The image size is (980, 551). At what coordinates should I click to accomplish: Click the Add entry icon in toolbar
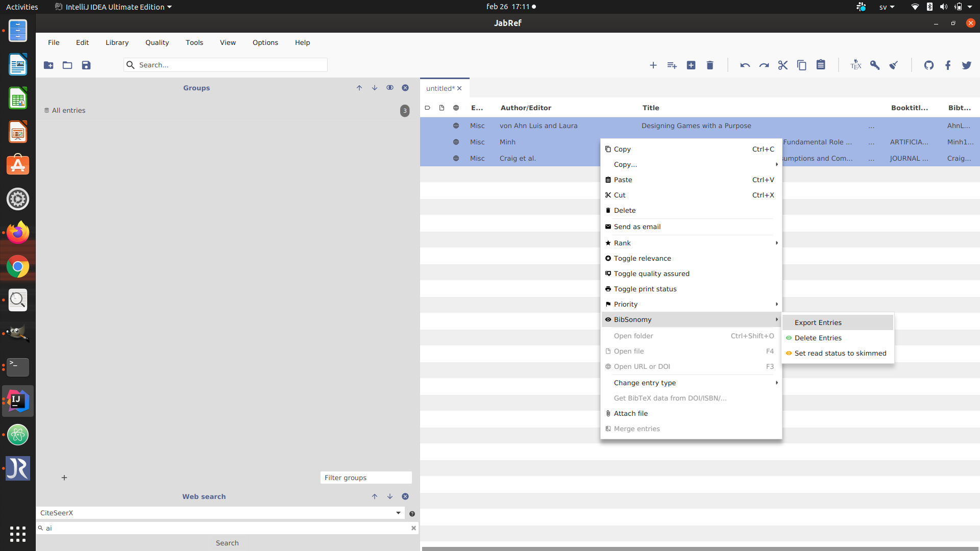pos(652,65)
